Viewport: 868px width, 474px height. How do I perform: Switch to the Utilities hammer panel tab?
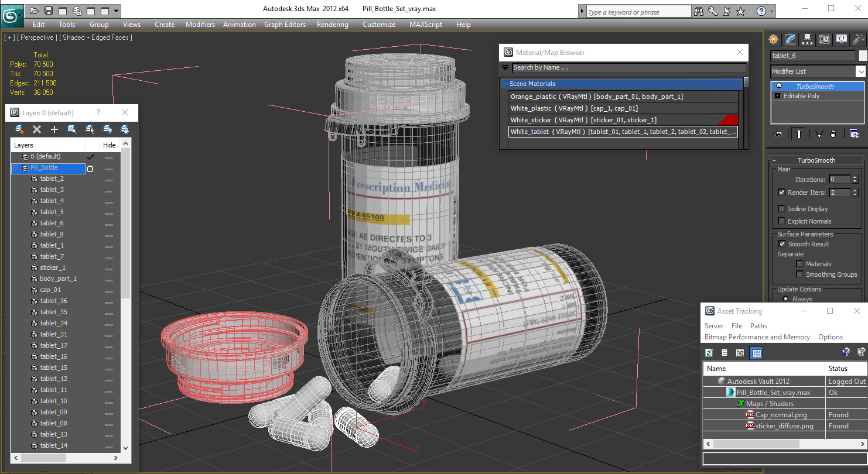(x=859, y=39)
